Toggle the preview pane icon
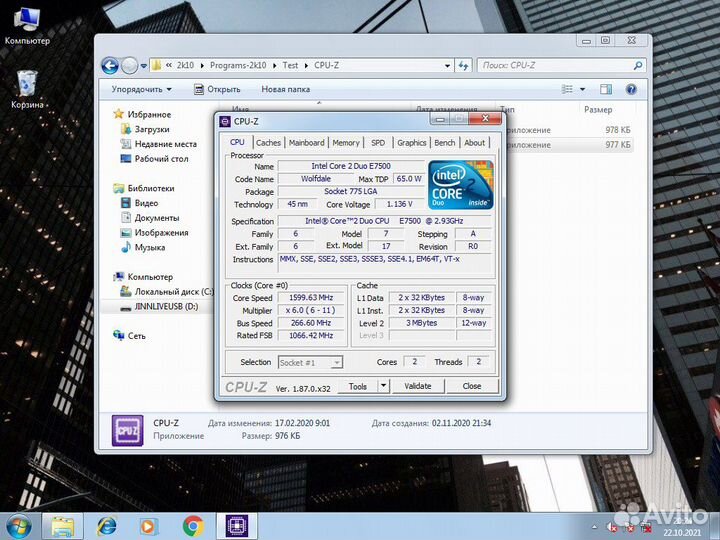Viewport: 720px width, 540px height. tap(606, 89)
